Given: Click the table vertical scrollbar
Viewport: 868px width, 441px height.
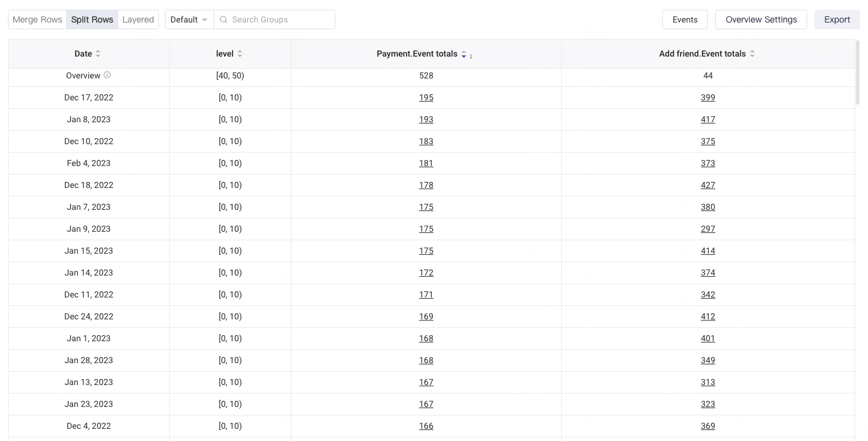Looking at the screenshot, I should point(858,72).
